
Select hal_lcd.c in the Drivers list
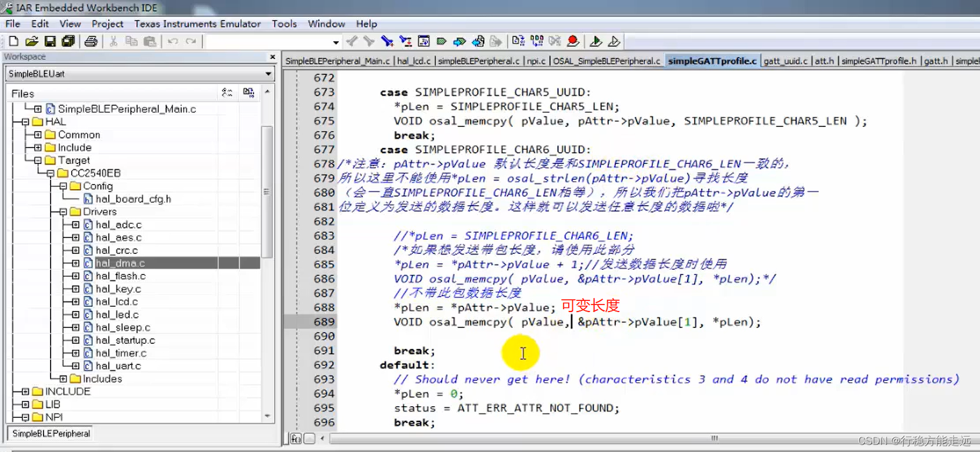(116, 302)
